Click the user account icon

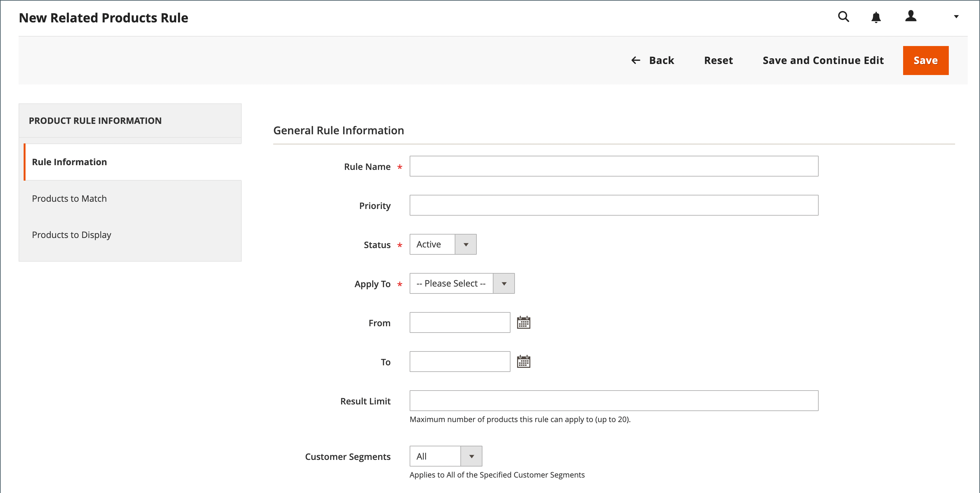pos(910,16)
